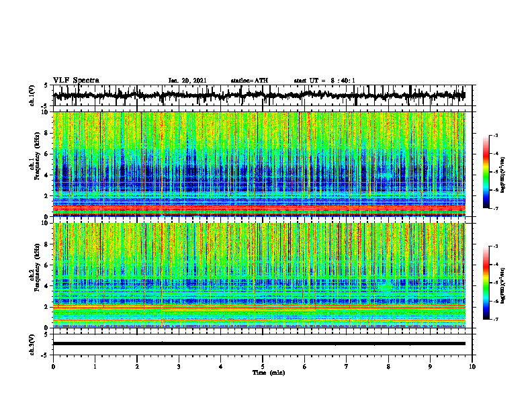Click time axis tick label "10" at the far end
The image size is (532, 411).
pos(472,367)
